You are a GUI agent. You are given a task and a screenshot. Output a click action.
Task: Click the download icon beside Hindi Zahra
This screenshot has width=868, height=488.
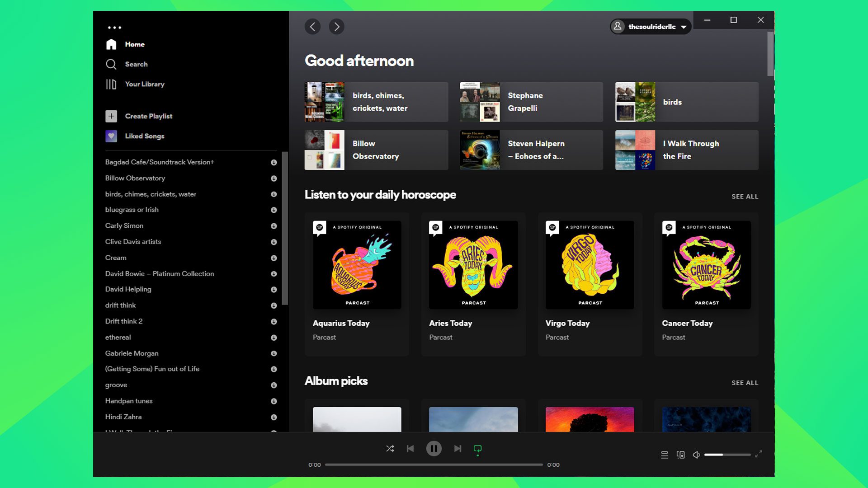[x=274, y=417]
